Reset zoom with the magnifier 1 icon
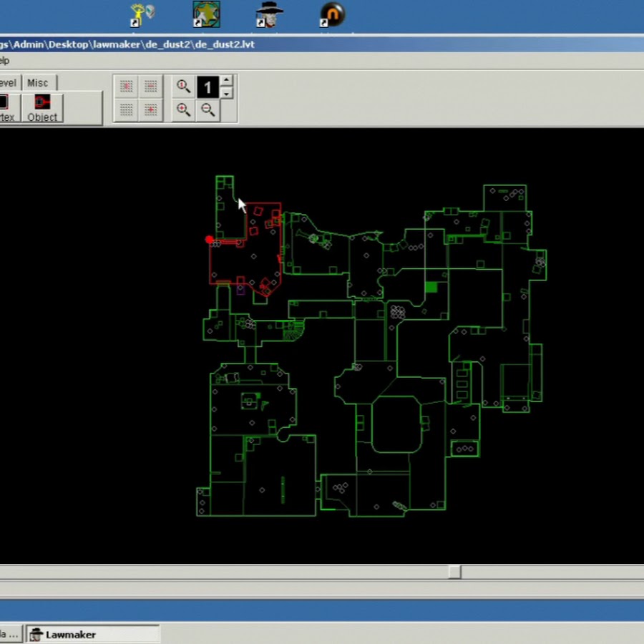This screenshot has width=644, height=644. (183, 87)
